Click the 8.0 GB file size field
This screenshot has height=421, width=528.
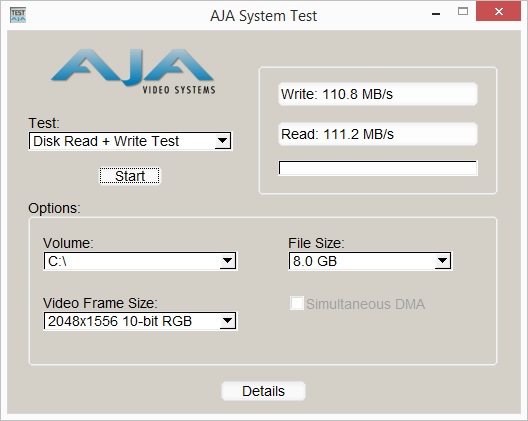[x=370, y=261]
